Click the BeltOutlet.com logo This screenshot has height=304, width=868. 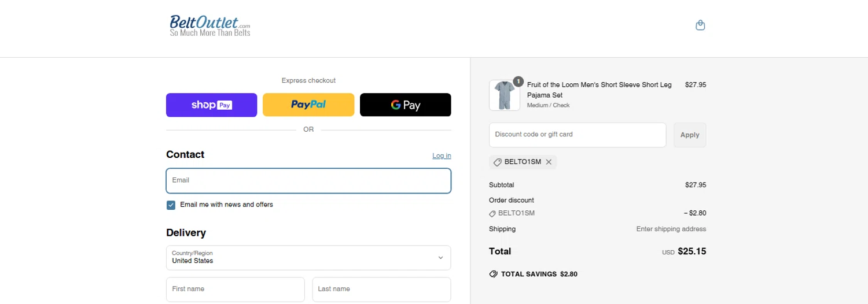click(x=210, y=26)
